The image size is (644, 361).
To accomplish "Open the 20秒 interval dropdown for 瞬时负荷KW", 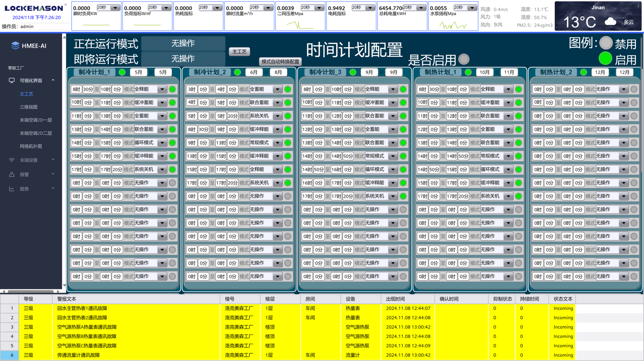I will click(115, 8).
